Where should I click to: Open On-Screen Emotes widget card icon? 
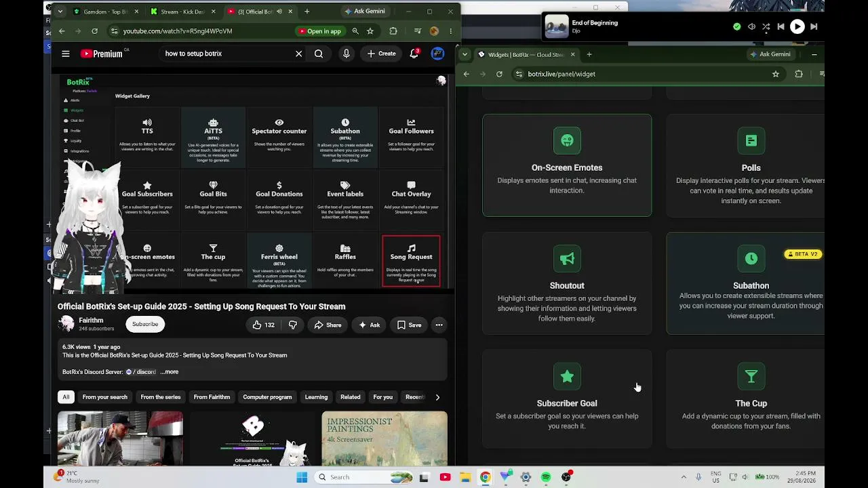click(567, 141)
